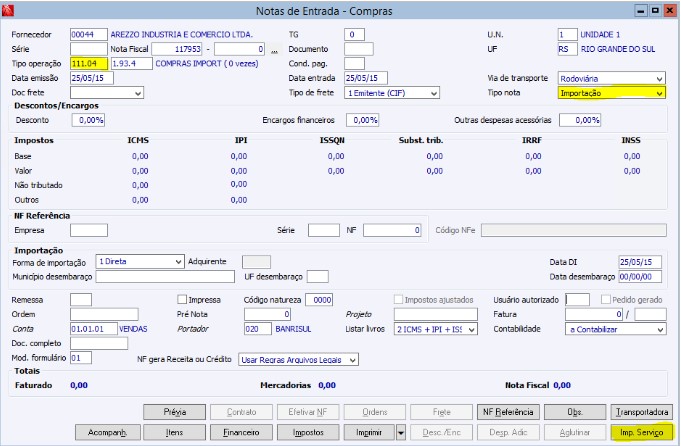Open the Tipo nota Importação dropdown
681x446 pixels.
point(612,93)
